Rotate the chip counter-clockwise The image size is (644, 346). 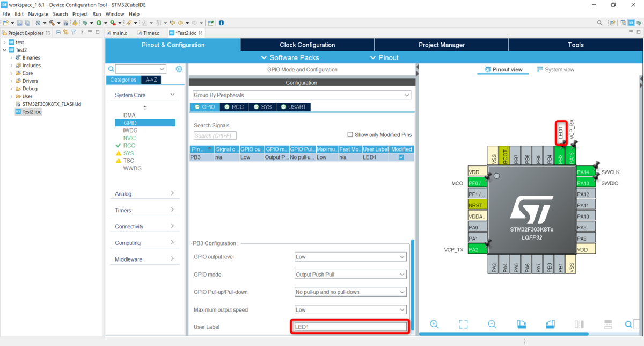550,324
